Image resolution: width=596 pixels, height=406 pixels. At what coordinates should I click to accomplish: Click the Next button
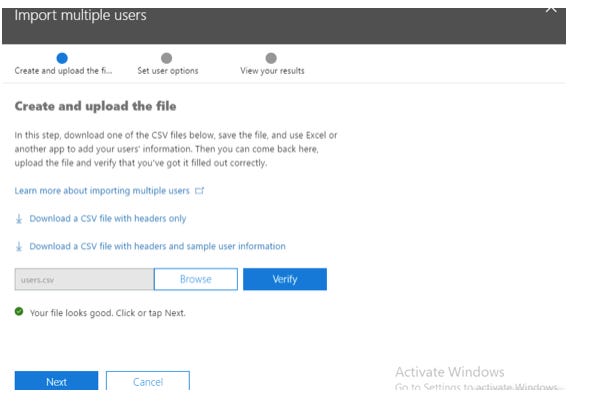[56, 381]
